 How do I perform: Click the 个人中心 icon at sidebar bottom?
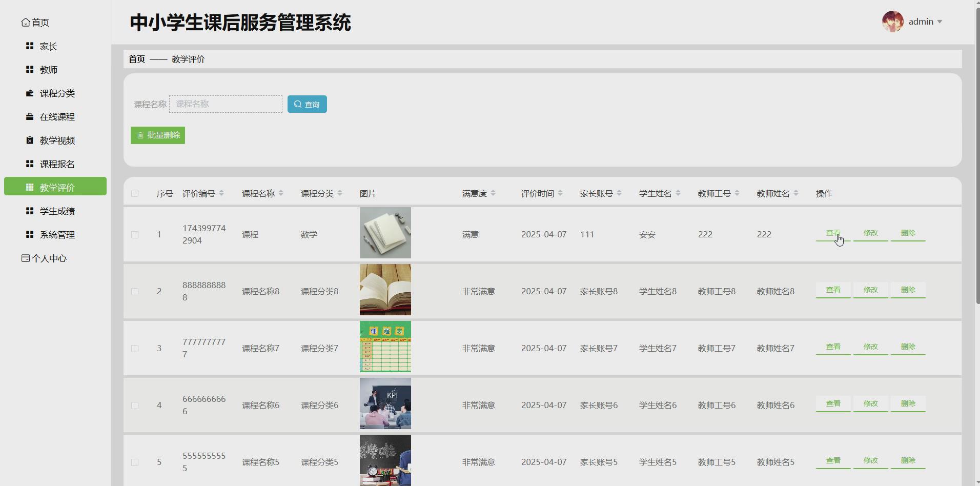25,258
